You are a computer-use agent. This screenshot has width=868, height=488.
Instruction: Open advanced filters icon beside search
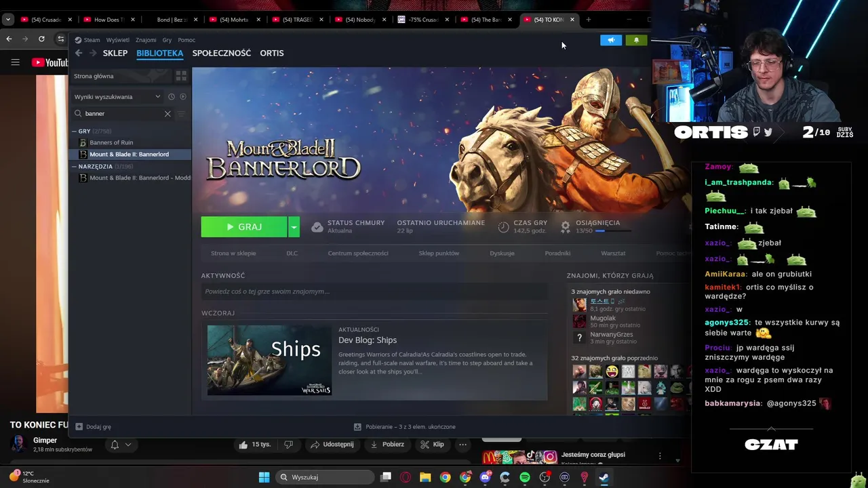click(x=181, y=113)
